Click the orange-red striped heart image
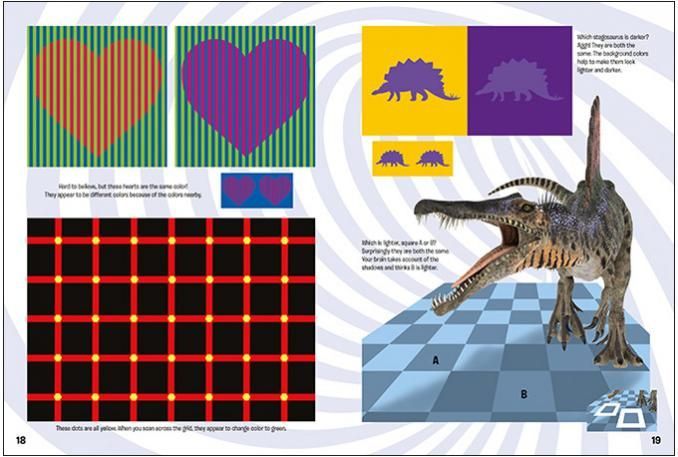678x457 pixels. point(97,96)
